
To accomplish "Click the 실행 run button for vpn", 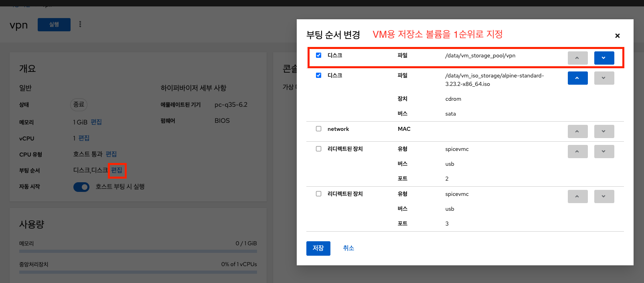I will point(54,24).
